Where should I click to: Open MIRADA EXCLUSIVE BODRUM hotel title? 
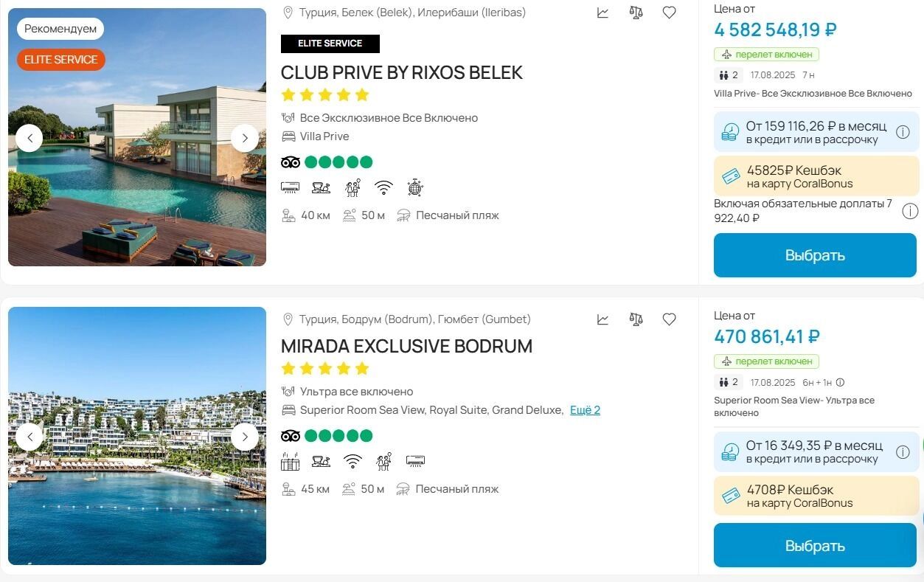[406, 346]
